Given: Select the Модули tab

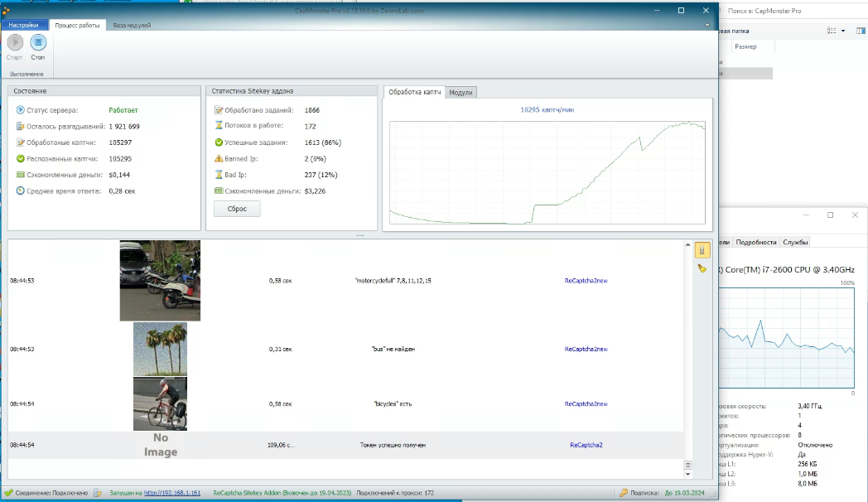Looking at the screenshot, I should click(461, 93).
